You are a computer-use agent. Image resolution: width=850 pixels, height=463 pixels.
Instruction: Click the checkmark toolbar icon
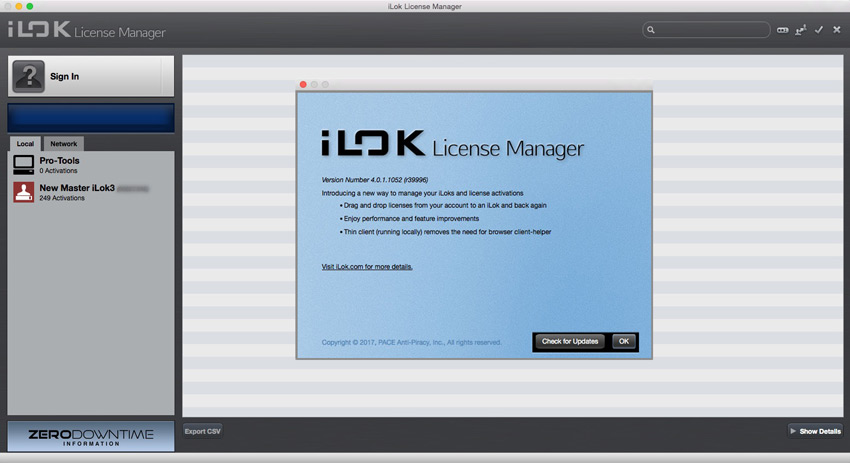click(x=819, y=30)
